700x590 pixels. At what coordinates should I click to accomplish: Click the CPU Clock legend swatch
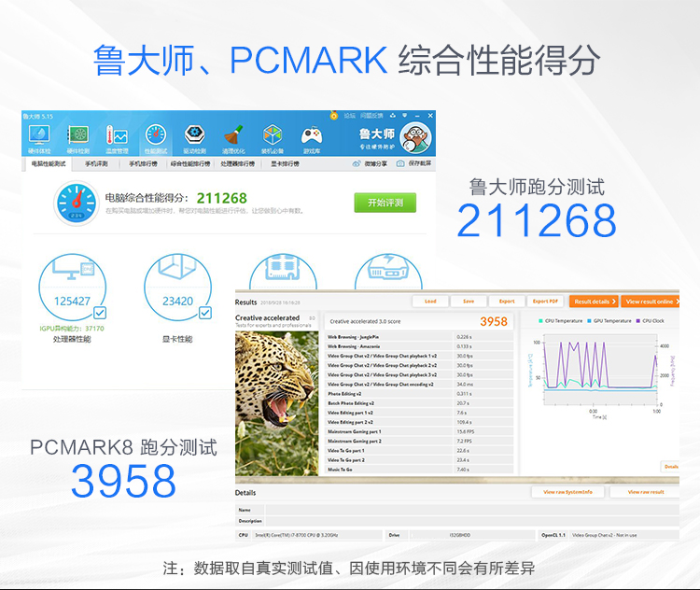pos(638,321)
